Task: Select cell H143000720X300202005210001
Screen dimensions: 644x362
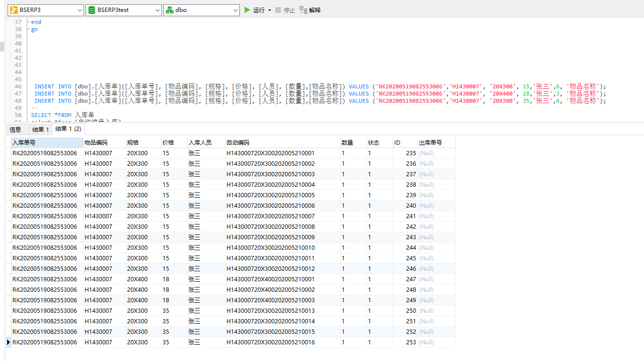Action: (x=282, y=153)
